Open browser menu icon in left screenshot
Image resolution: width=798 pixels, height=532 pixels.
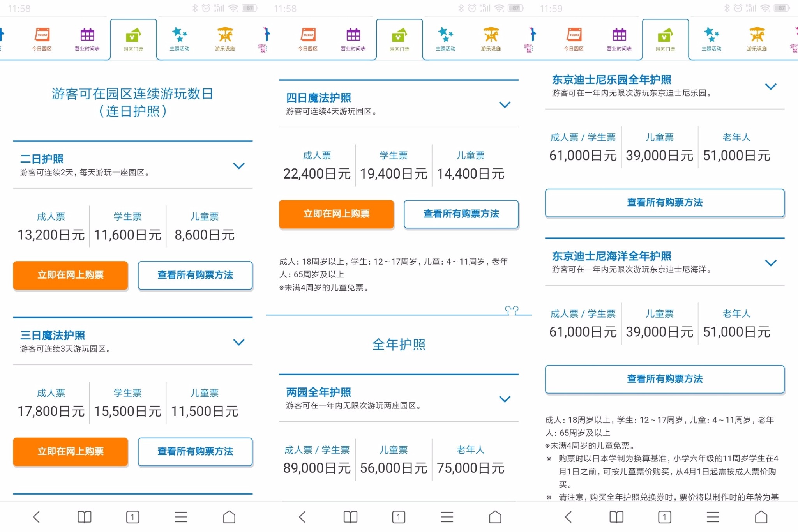181,517
